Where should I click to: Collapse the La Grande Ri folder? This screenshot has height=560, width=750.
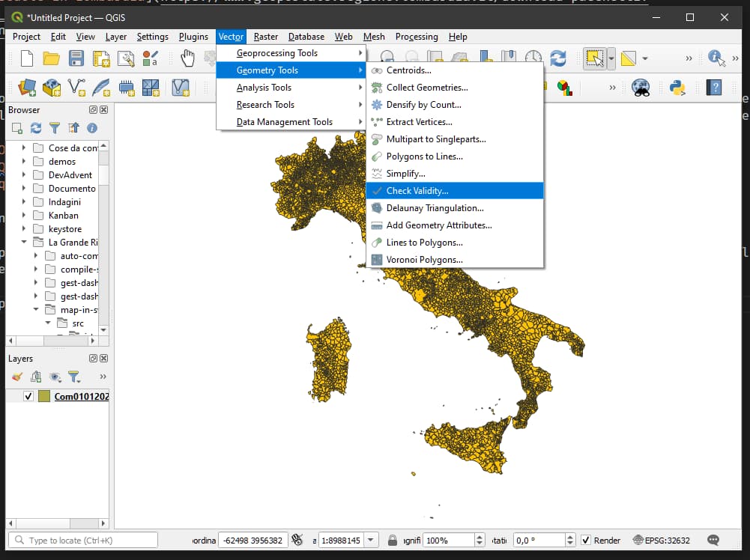tap(23, 243)
